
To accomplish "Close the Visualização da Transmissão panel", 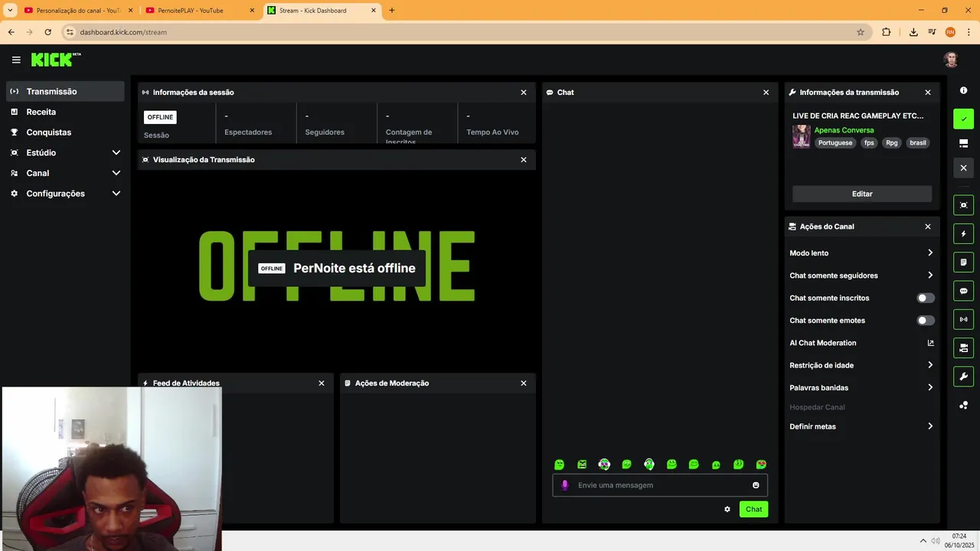I will pyautogui.click(x=524, y=160).
